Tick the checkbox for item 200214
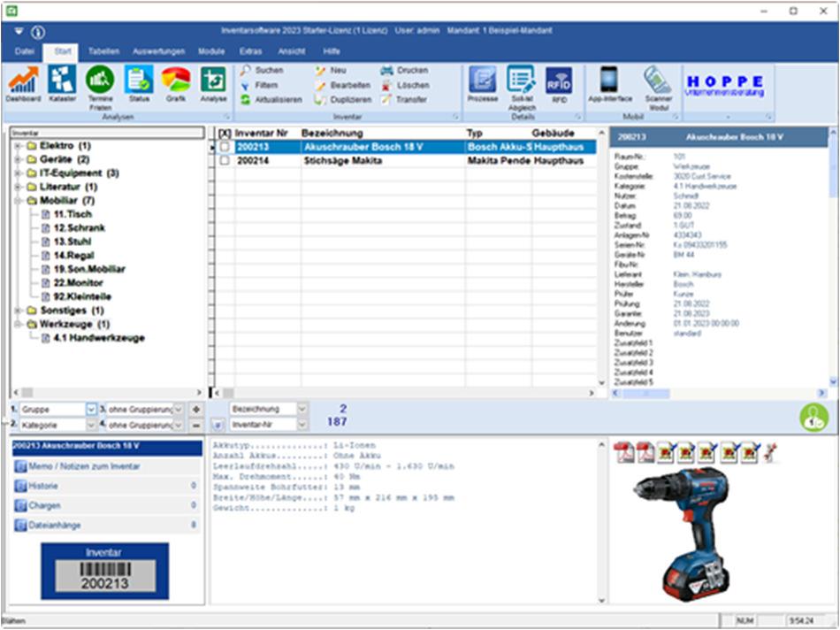 click(x=225, y=160)
